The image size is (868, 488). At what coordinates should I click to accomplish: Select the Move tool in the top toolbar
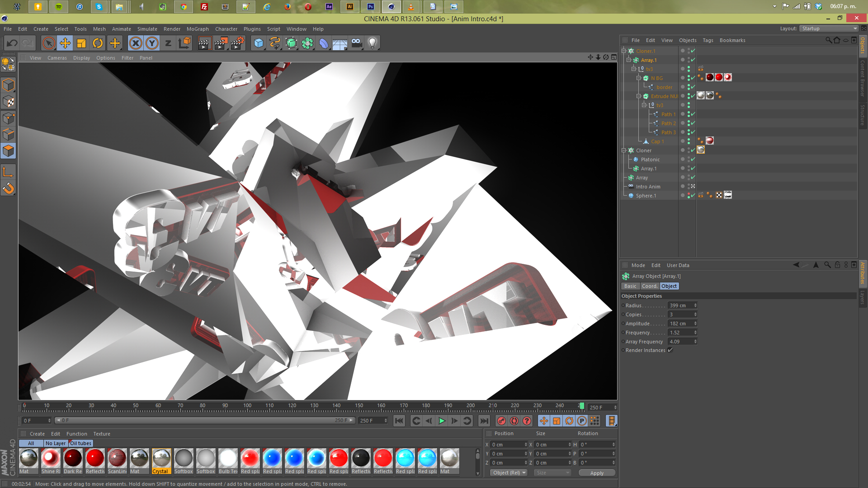(x=65, y=43)
